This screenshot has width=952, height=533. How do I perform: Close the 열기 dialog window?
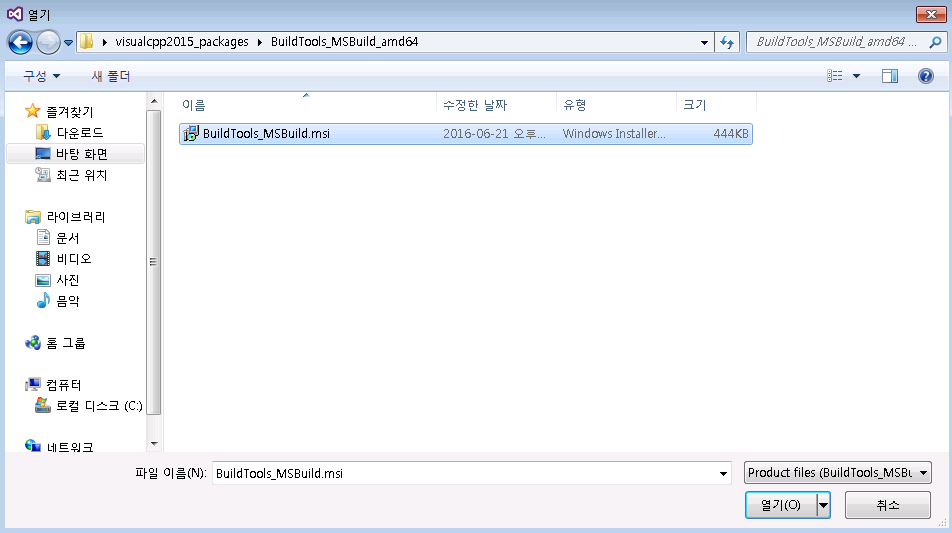(x=931, y=14)
